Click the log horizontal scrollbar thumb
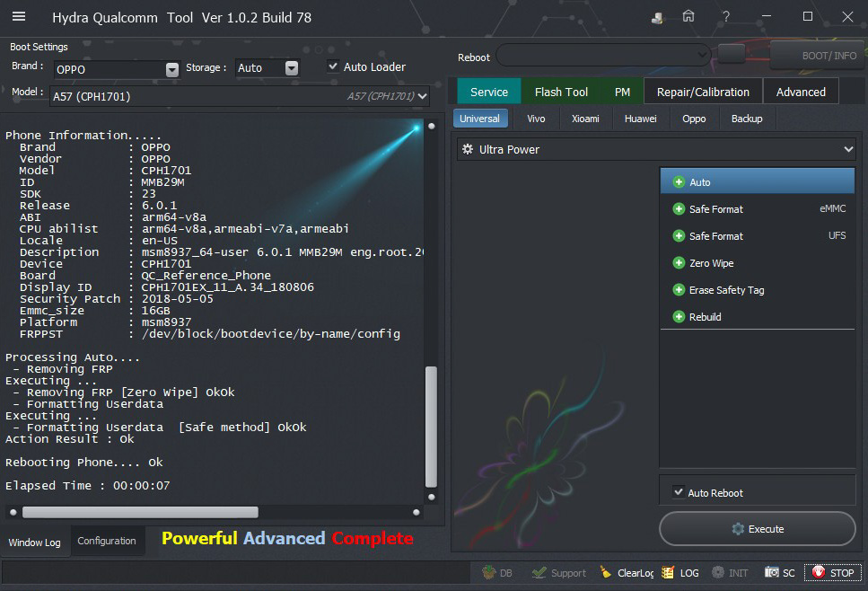Image resolution: width=868 pixels, height=591 pixels. point(140,512)
